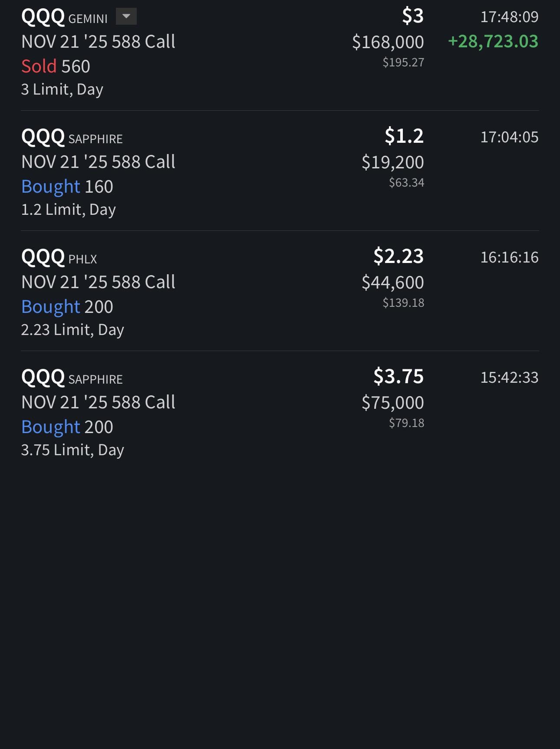Click the $195.27 commission amount
The height and width of the screenshot is (749, 560).
403,62
